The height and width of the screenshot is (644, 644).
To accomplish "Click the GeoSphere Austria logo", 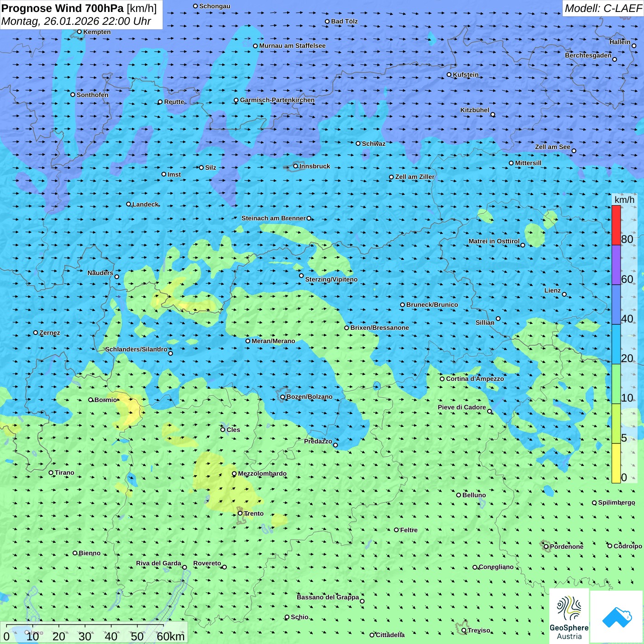I will [x=569, y=616].
